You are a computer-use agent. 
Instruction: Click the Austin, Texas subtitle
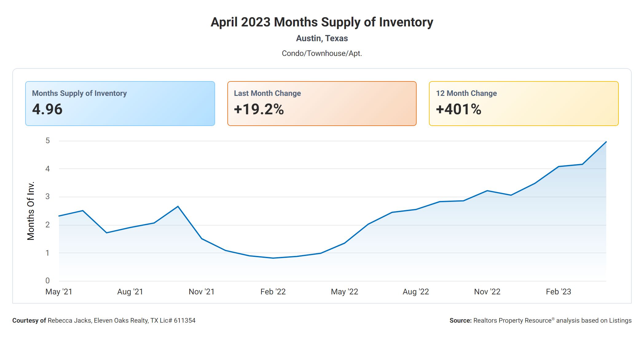pos(322,38)
